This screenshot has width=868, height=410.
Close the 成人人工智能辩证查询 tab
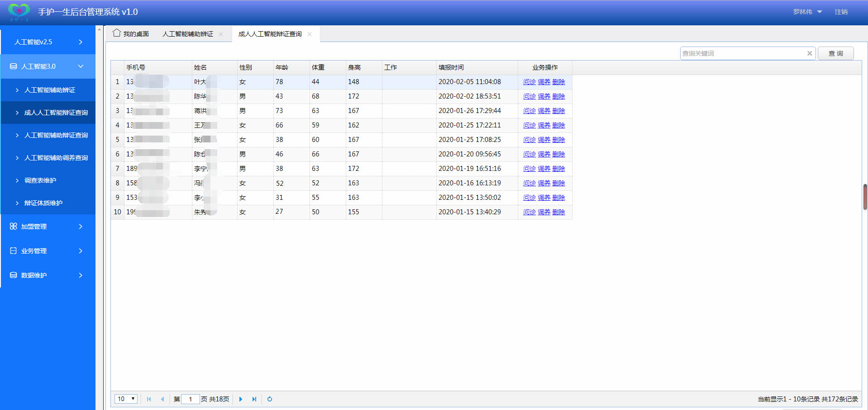[x=310, y=34]
